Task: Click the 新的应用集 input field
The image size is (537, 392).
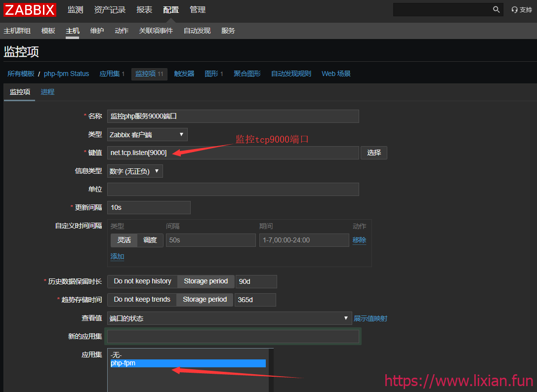Action: [233, 337]
